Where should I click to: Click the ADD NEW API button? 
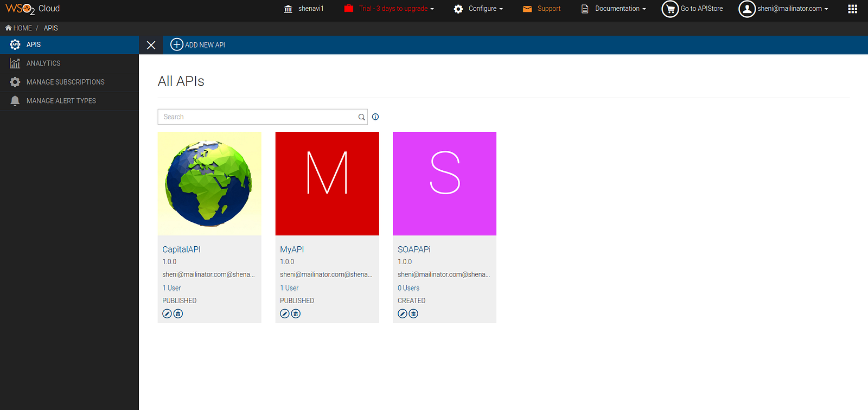[198, 45]
